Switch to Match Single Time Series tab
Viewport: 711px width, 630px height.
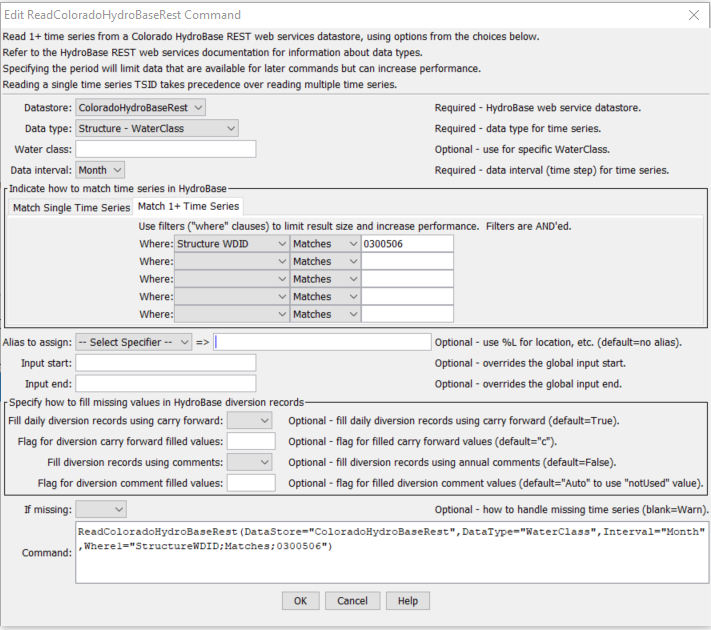pyautogui.click(x=71, y=207)
